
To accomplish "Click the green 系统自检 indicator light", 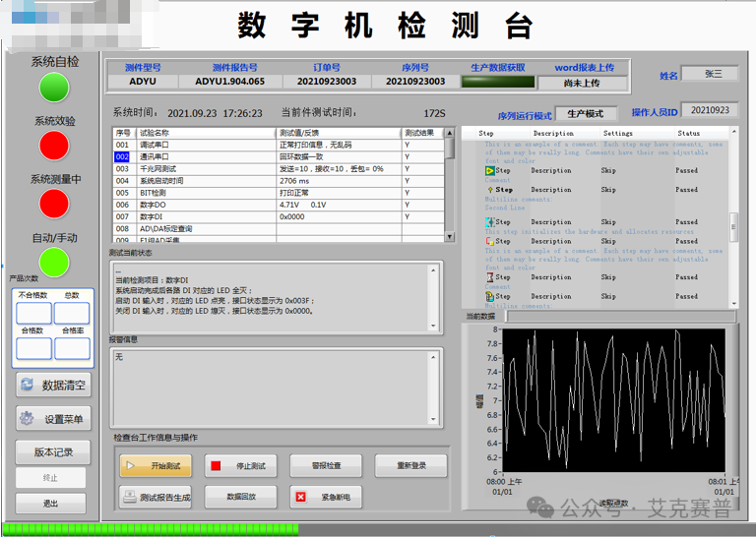I will click(x=54, y=88).
